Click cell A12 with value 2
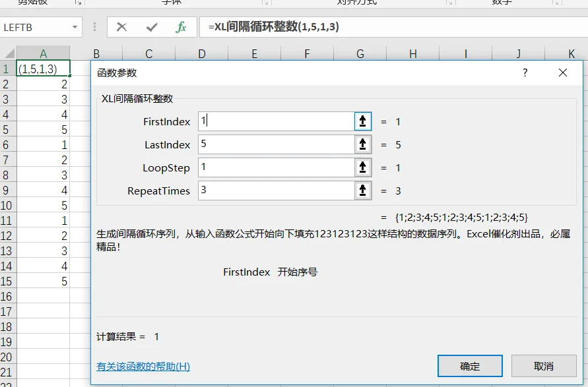Viewport: 588px width, 387px height. pyautogui.click(x=43, y=235)
